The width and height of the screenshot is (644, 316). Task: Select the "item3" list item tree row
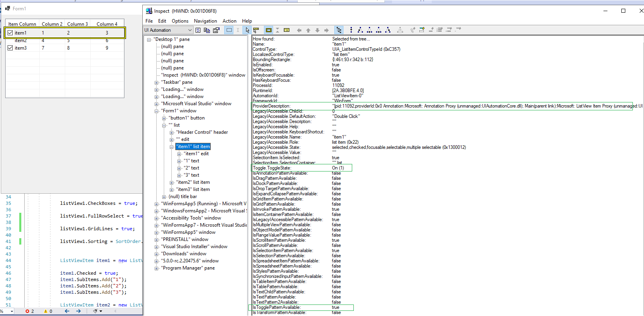click(193, 190)
